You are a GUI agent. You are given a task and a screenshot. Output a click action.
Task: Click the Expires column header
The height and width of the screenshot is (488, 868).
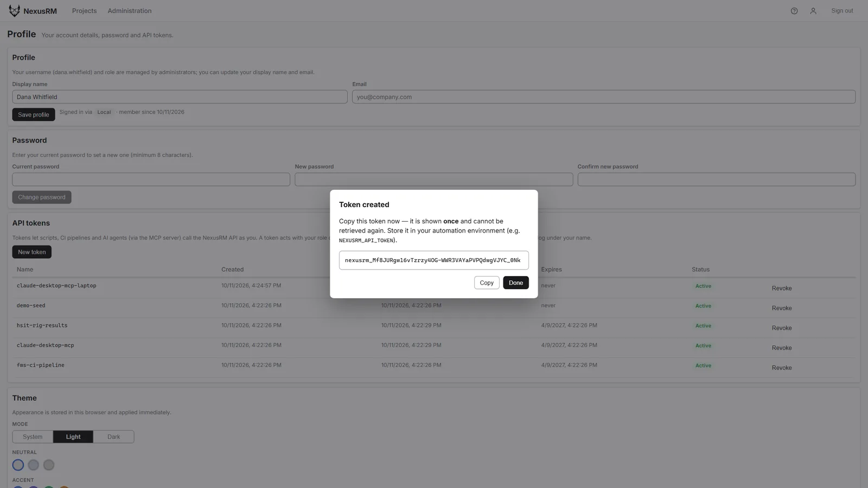pos(551,269)
